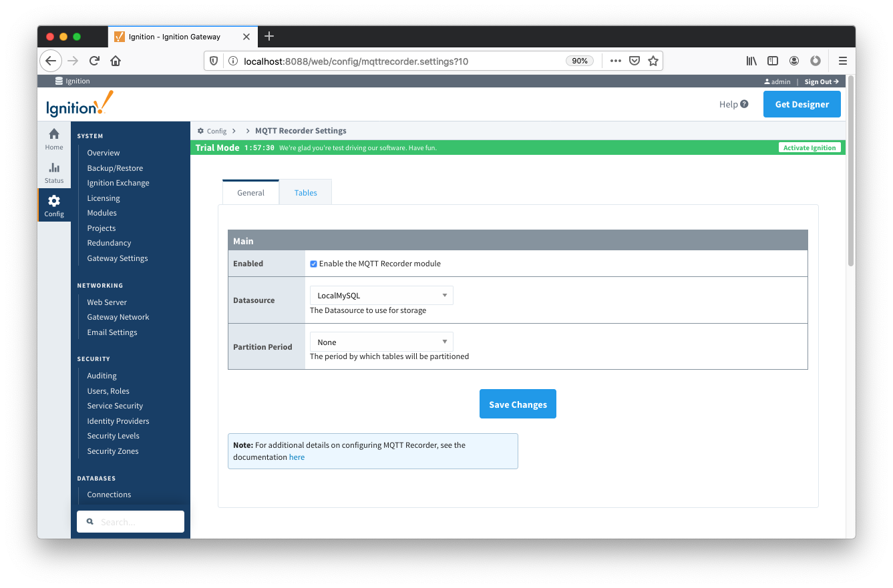Save page to Pocket icon

[x=635, y=61]
